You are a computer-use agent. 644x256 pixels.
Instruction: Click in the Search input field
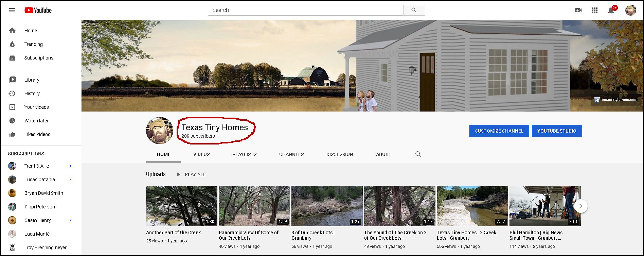click(x=306, y=10)
